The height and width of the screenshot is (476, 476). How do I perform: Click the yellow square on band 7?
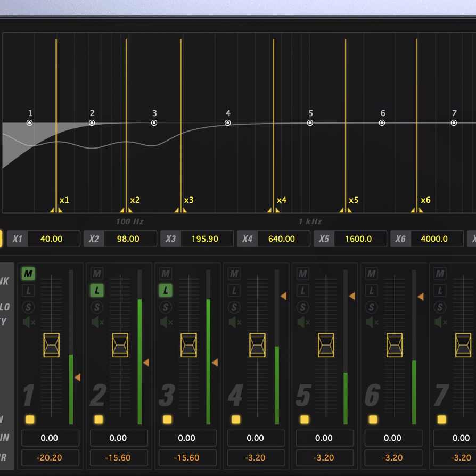point(442,420)
